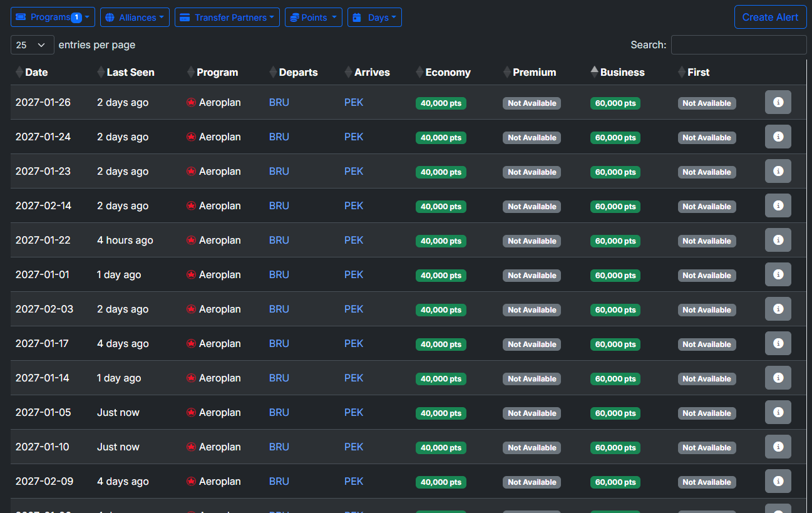Show details icon for 2027-01-01 flight
The image size is (812, 513).
tap(778, 274)
